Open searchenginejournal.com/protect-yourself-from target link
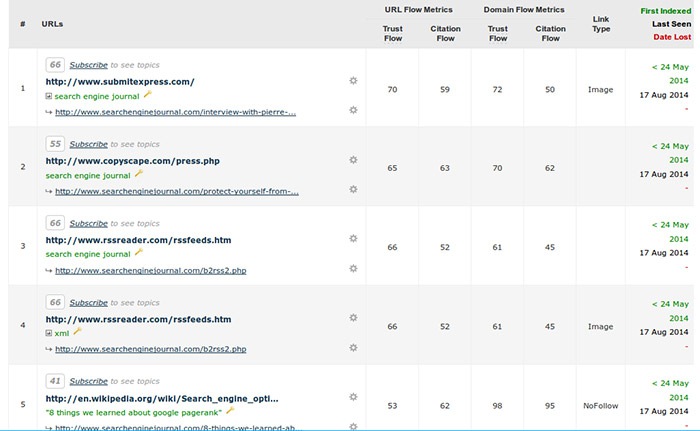This screenshot has width=700, height=431. (175, 191)
